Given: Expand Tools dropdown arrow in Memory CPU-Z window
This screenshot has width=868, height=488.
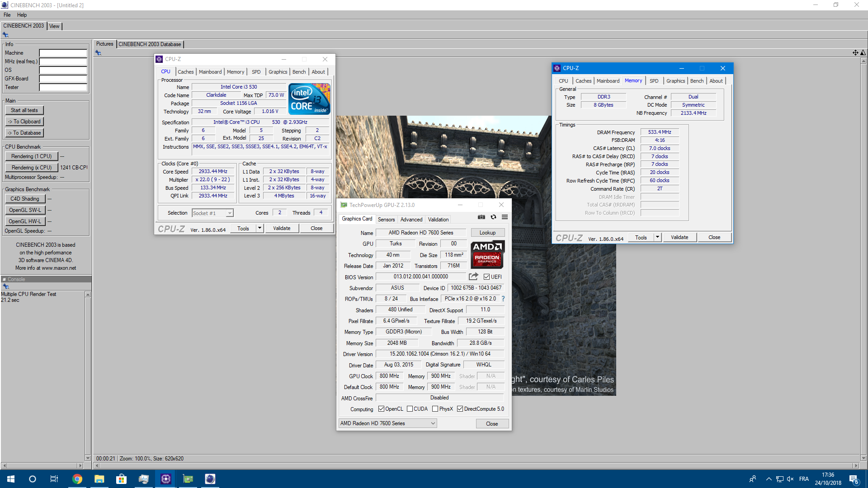Looking at the screenshot, I should tap(657, 237).
